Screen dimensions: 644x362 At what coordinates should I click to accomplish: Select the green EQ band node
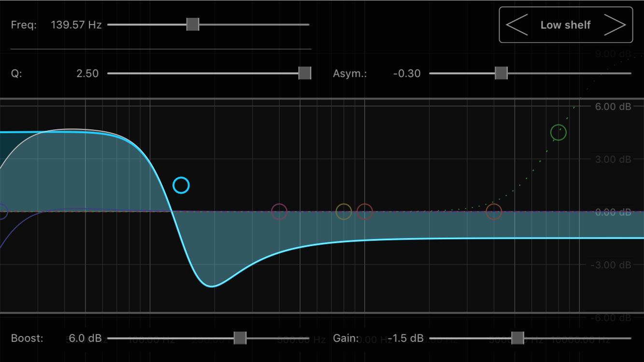[559, 132]
